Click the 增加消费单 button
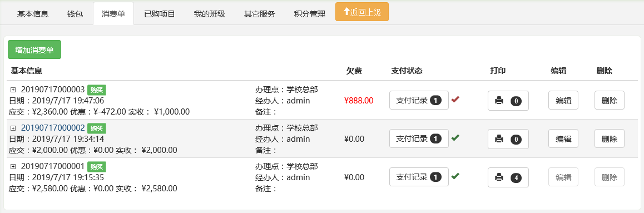This screenshot has height=213, width=644. (34, 49)
